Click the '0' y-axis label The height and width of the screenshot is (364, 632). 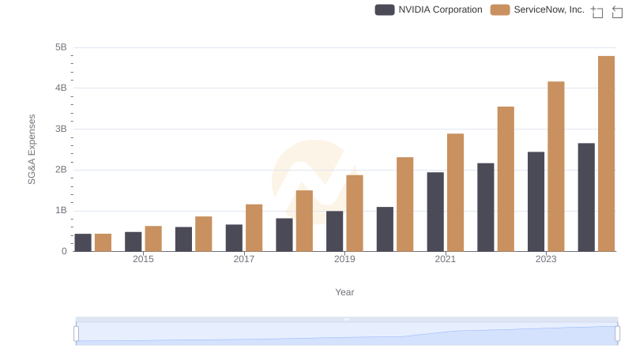[x=64, y=251]
